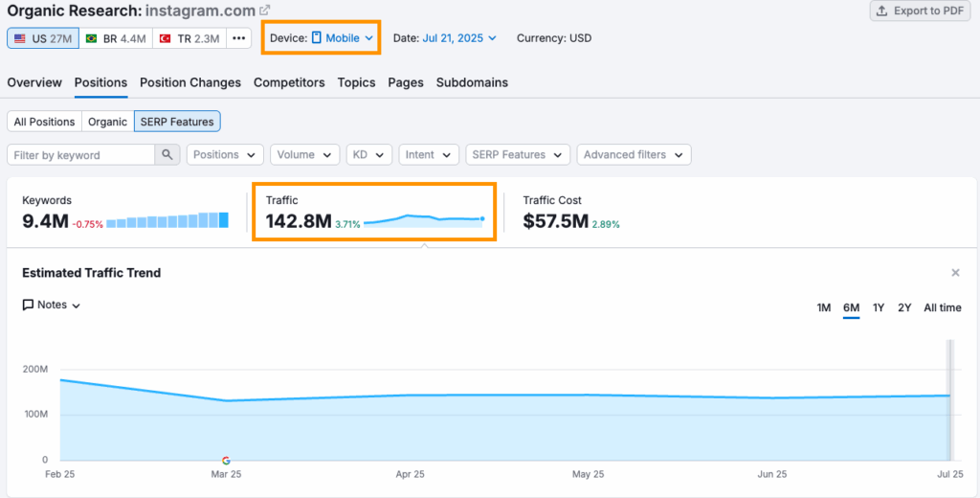Viewport: 980px width, 498px height.
Task: Open the Notes dropdown in the chart
Action: point(52,305)
